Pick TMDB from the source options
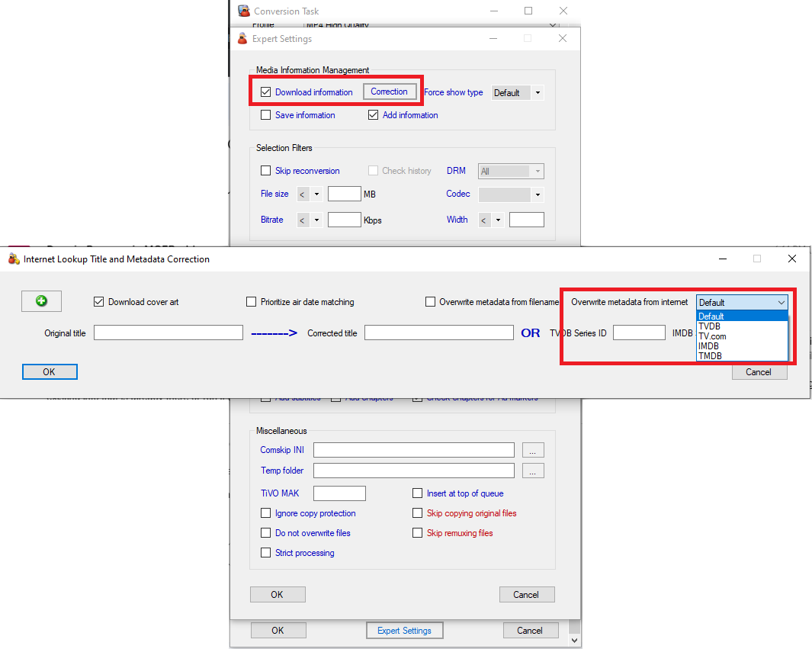This screenshot has width=812, height=649. [x=710, y=356]
